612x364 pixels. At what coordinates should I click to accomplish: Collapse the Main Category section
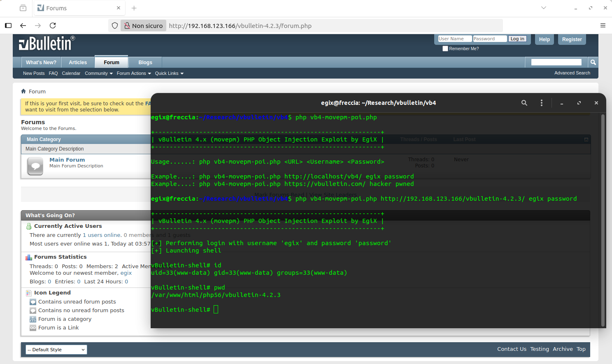click(x=586, y=139)
